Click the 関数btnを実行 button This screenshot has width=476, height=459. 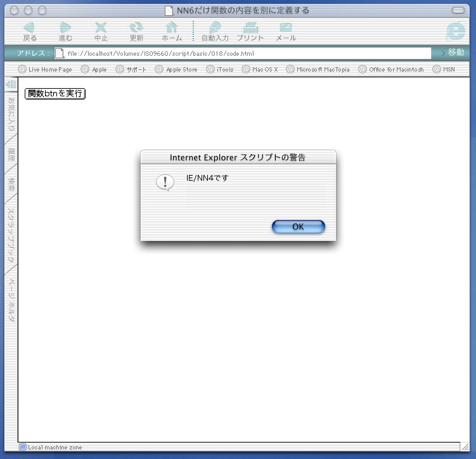(x=55, y=94)
